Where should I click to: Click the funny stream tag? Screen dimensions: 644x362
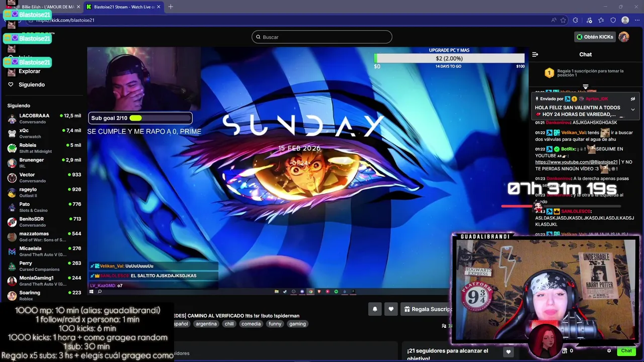click(275, 324)
